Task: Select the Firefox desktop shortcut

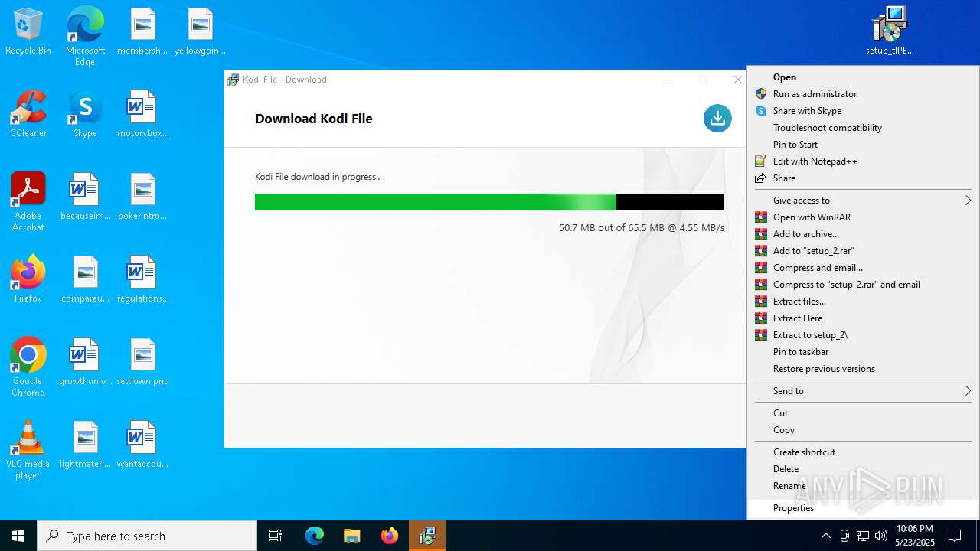Action: click(28, 280)
